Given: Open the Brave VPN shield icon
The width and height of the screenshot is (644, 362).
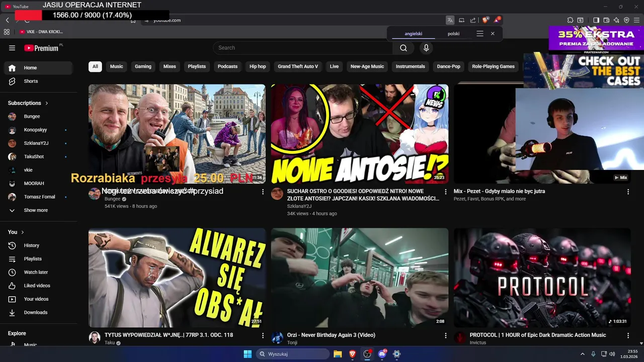Looking at the screenshot, I should 626,20.
